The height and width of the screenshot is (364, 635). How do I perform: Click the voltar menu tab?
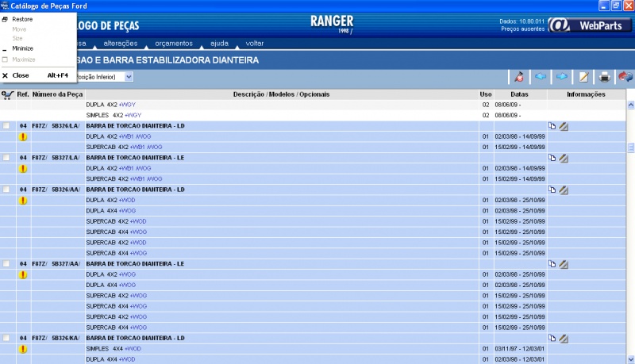(x=255, y=44)
